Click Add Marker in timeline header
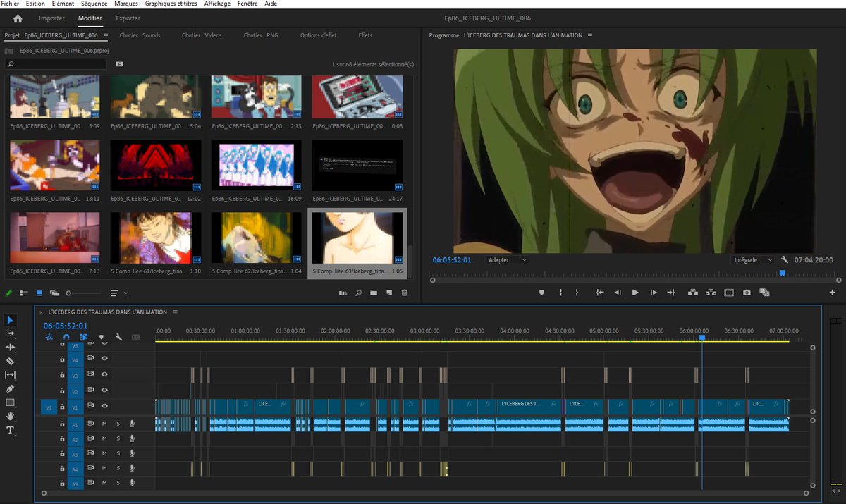The height and width of the screenshot is (504, 846). [x=102, y=337]
